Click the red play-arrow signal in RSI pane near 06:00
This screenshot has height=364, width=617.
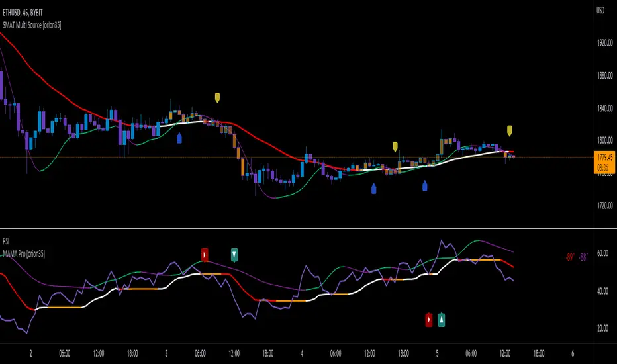[205, 255]
